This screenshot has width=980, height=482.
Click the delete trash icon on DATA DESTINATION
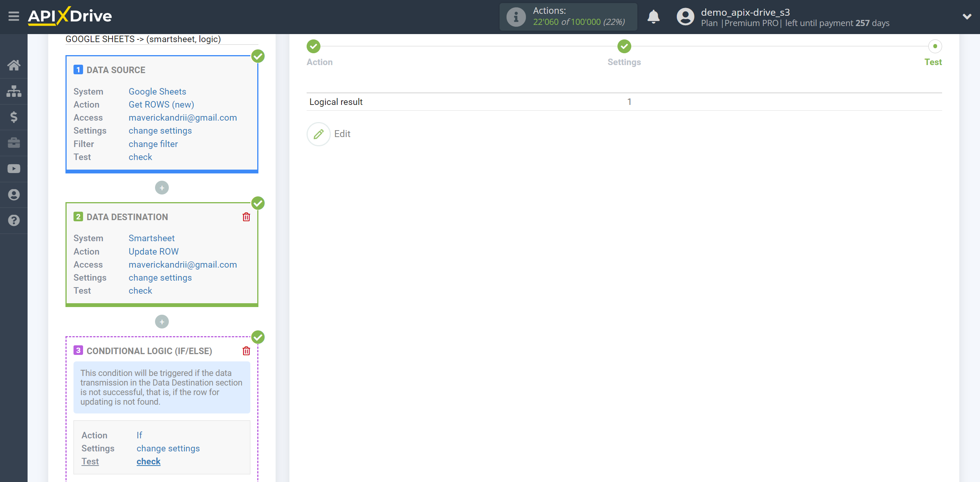pos(246,217)
